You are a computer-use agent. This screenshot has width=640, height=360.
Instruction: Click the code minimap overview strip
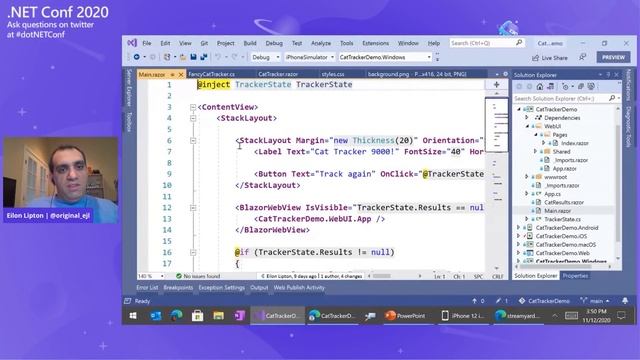point(496,180)
